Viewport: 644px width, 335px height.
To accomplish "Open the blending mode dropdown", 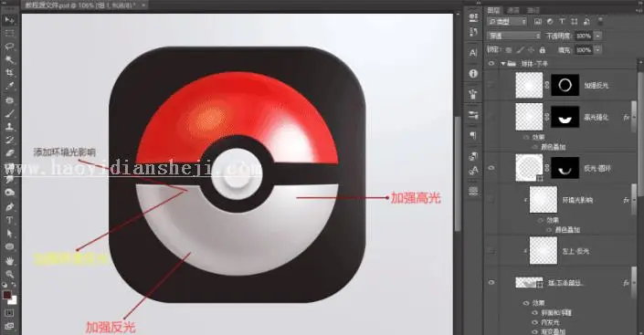I will 513,36.
